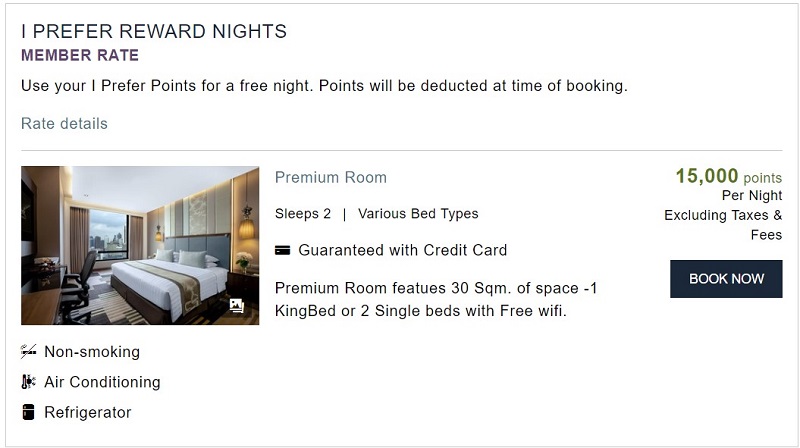Click Guaranteed with Credit Card text
The width and height of the screenshot is (800, 448).
pyautogui.click(x=403, y=250)
